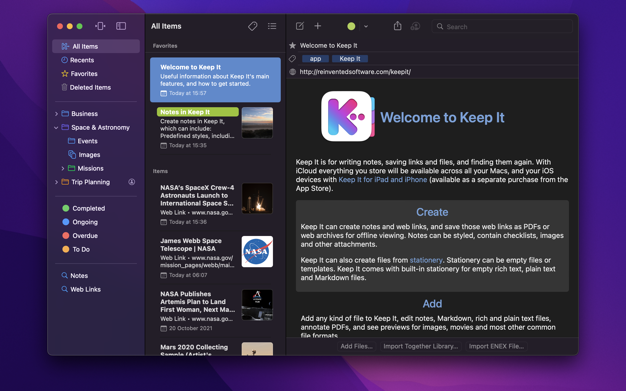Image resolution: width=626 pixels, height=391 pixels.
Task: Follow the 'stationery' link
Action: pyautogui.click(x=426, y=260)
